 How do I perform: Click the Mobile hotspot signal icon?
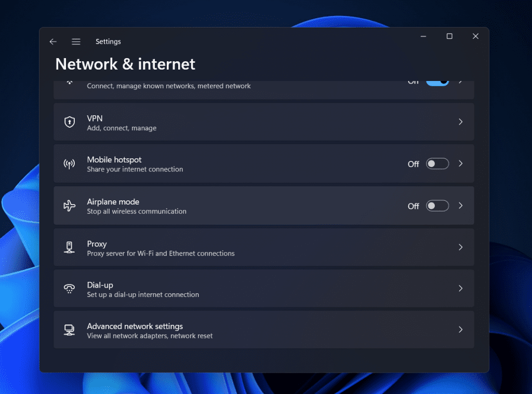point(69,164)
